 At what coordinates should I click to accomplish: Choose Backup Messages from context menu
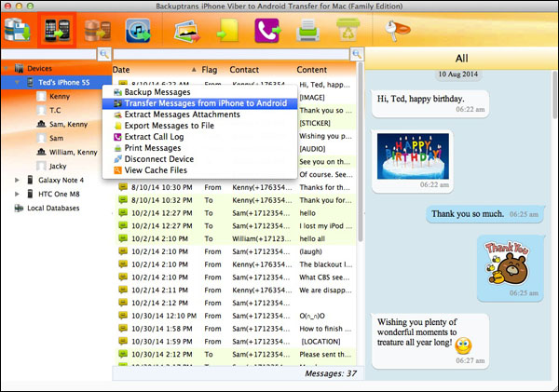pyautogui.click(x=199, y=92)
